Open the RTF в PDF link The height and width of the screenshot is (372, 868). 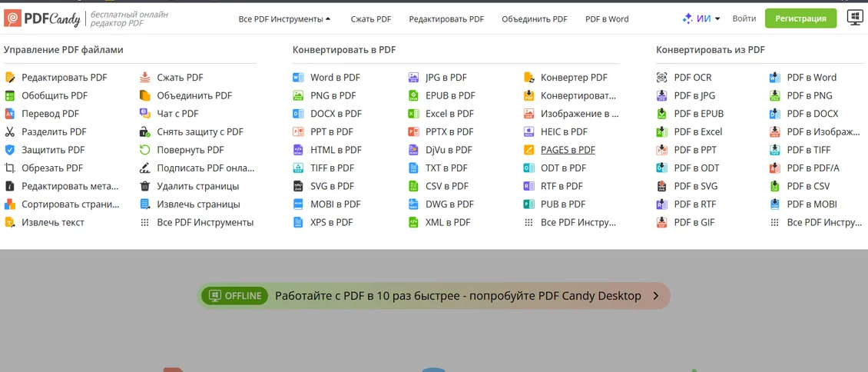562,186
